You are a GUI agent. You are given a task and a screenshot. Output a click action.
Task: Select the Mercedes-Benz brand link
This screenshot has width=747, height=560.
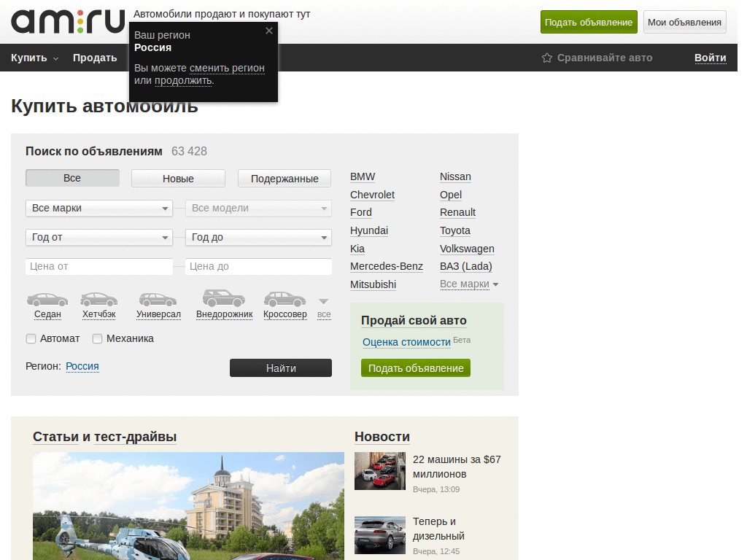pyautogui.click(x=387, y=266)
